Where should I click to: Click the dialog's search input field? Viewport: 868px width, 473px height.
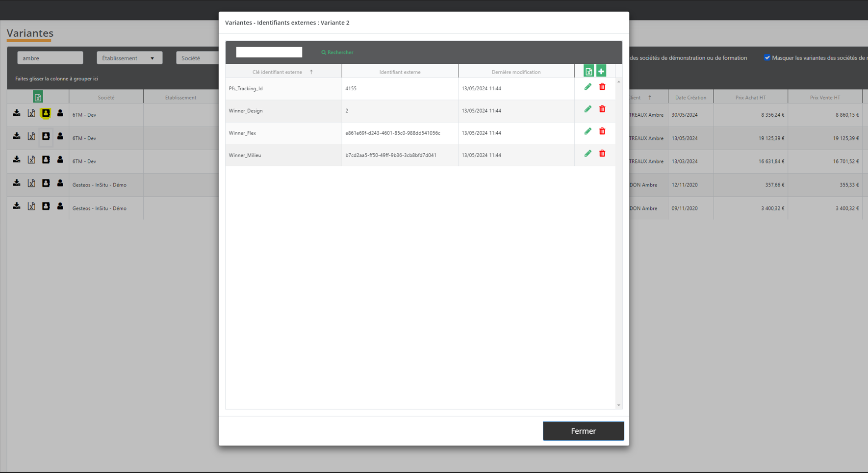point(269,52)
